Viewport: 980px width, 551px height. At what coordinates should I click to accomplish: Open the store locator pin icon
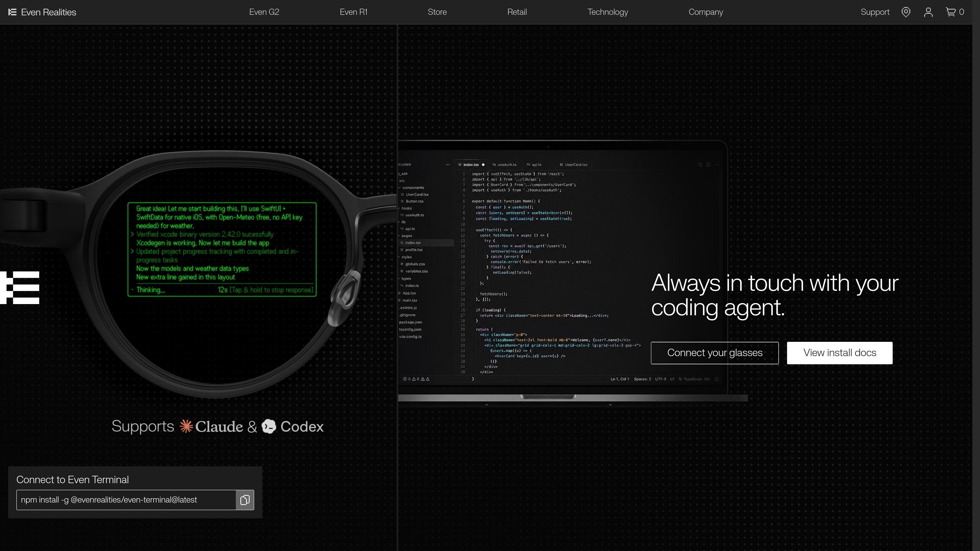click(906, 12)
